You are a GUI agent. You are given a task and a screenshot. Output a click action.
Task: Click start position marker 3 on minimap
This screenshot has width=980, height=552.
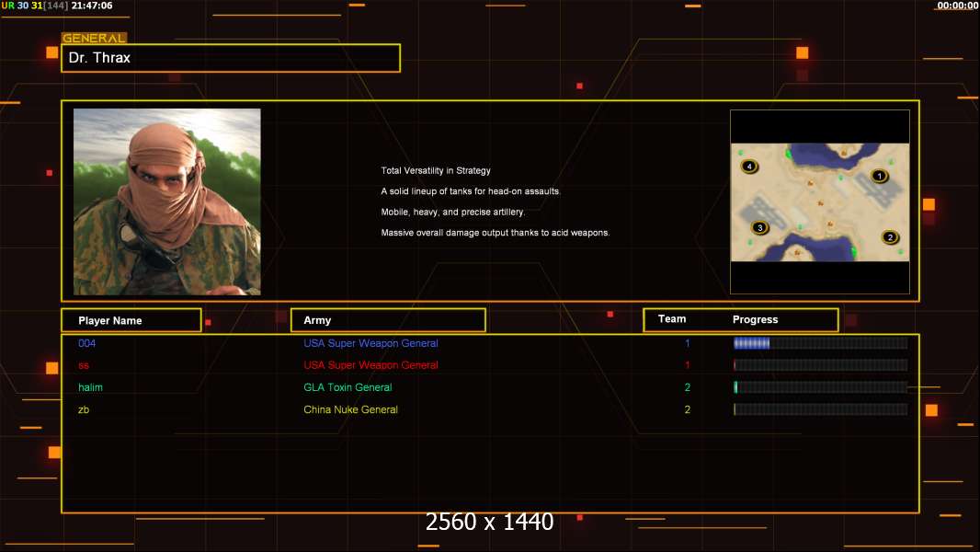[760, 227]
